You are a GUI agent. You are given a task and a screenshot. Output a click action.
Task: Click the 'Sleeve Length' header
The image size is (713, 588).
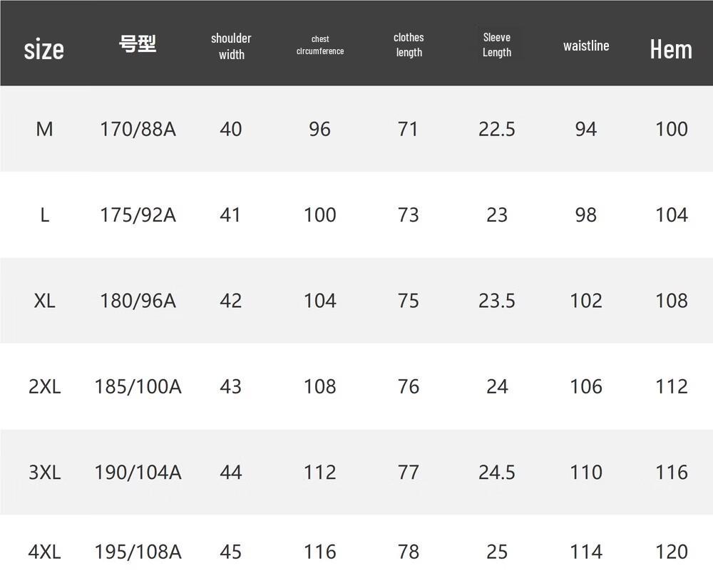pyautogui.click(x=496, y=45)
